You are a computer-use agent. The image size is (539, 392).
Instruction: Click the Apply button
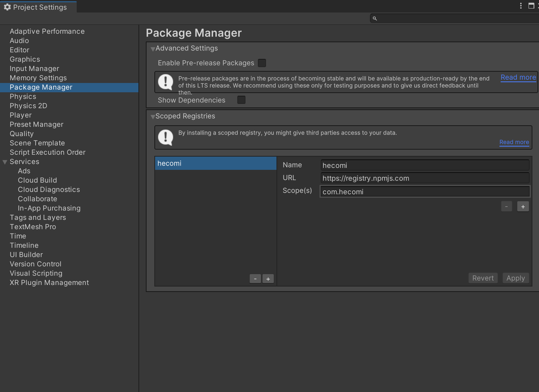(x=516, y=278)
